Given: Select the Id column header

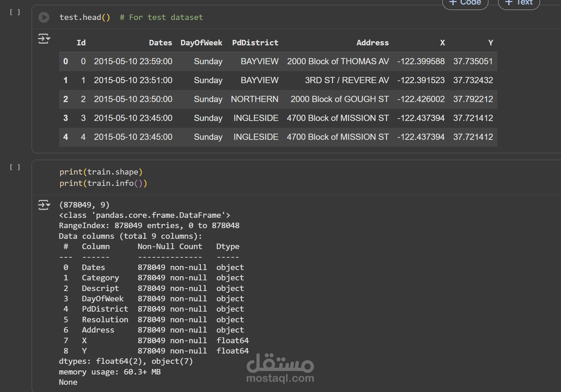Looking at the screenshot, I should (x=81, y=43).
